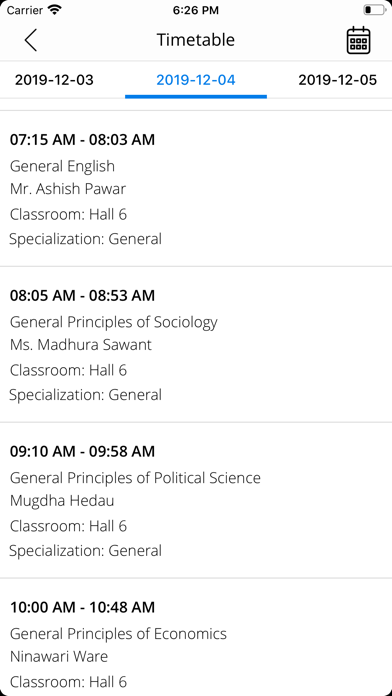
Task: Select General Principles of Sociology
Action: pyautogui.click(x=114, y=322)
